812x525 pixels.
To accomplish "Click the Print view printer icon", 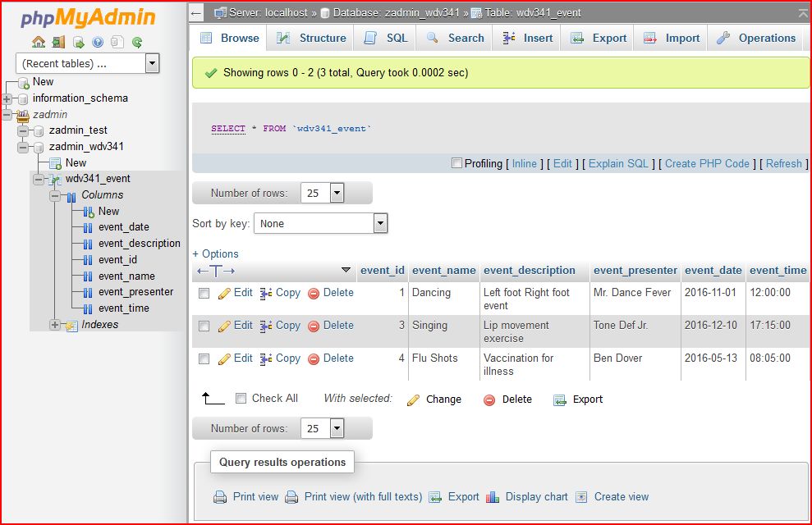I will tap(220, 496).
